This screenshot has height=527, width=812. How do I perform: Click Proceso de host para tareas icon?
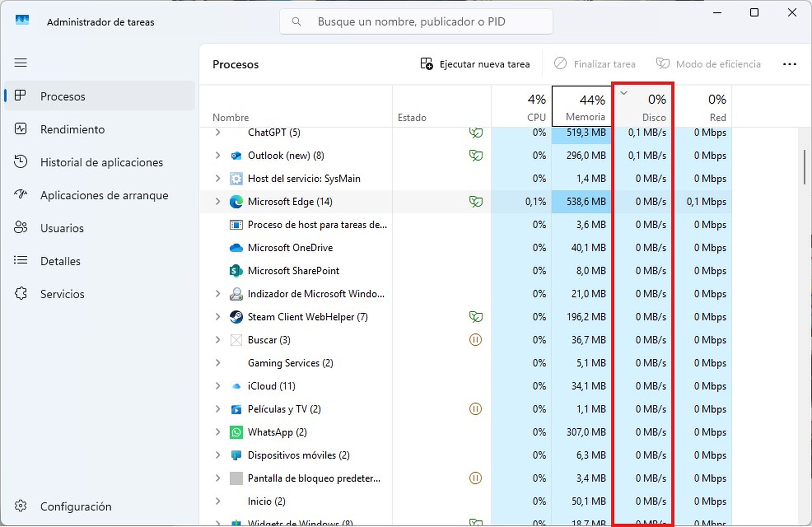236,225
